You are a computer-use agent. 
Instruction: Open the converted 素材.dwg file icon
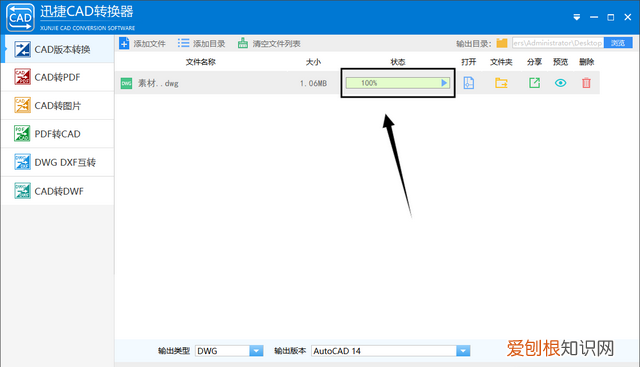click(469, 83)
